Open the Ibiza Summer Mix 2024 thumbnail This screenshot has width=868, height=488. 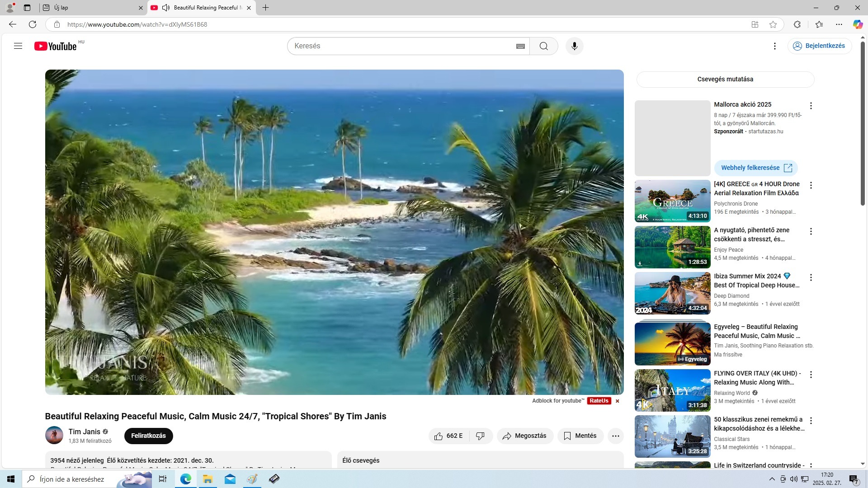click(x=672, y=293)
